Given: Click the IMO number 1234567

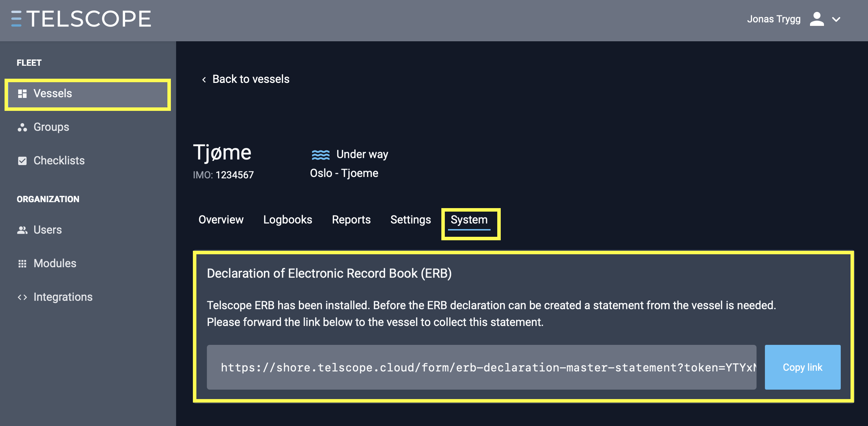Looking at the screenshot, I should coord(235,175).
